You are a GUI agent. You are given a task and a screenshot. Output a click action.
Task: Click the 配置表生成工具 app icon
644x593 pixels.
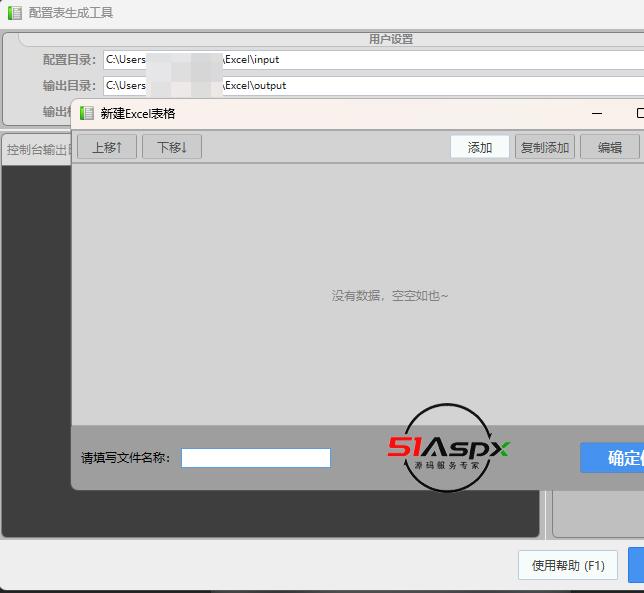click(15, 13)
